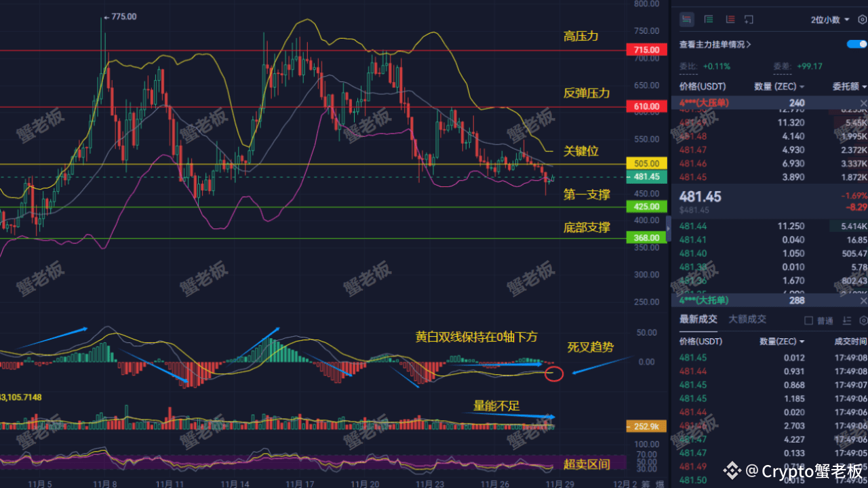Switch to buy-orders-only book view icon
Screen dimensions: 868x488
(x=709, y=20)
